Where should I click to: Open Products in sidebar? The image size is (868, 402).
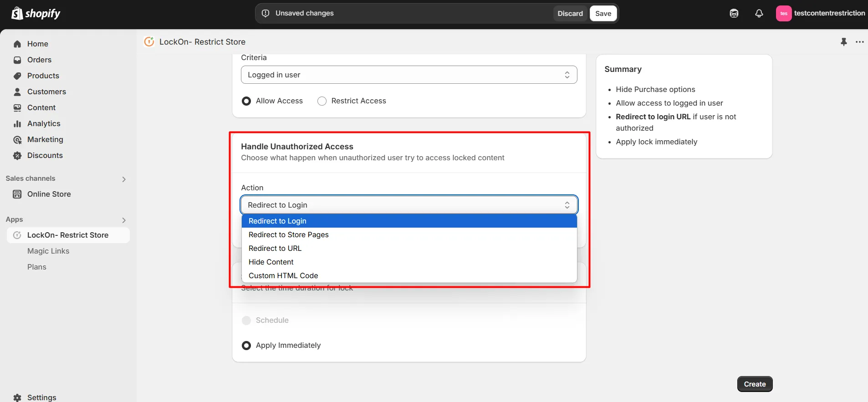point(43,76)
